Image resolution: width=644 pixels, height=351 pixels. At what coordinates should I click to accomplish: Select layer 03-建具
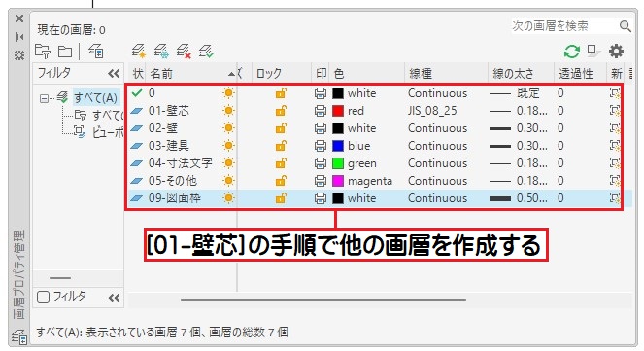168,146
